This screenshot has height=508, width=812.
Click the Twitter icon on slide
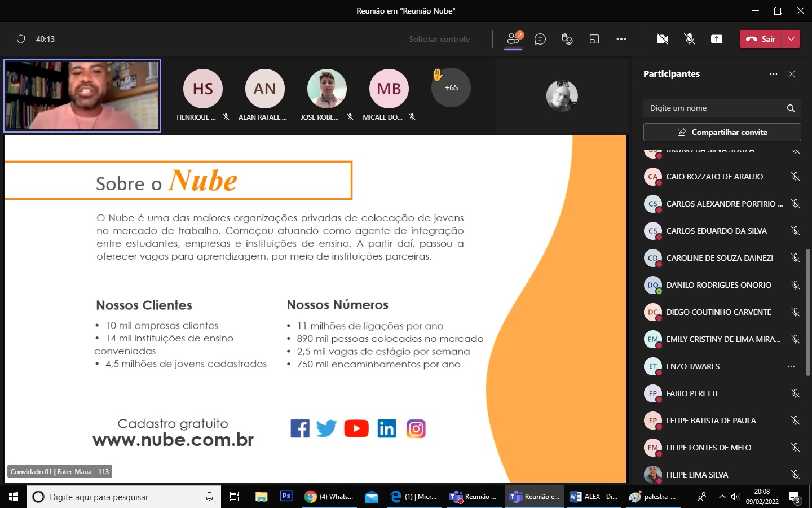click(326, 428)
